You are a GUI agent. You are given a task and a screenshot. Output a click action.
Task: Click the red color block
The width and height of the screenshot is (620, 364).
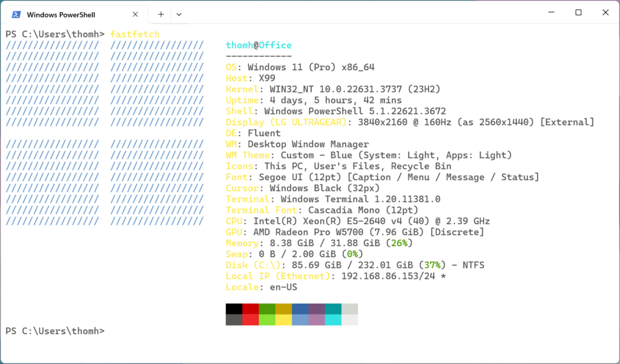click(x=250, y=309)
